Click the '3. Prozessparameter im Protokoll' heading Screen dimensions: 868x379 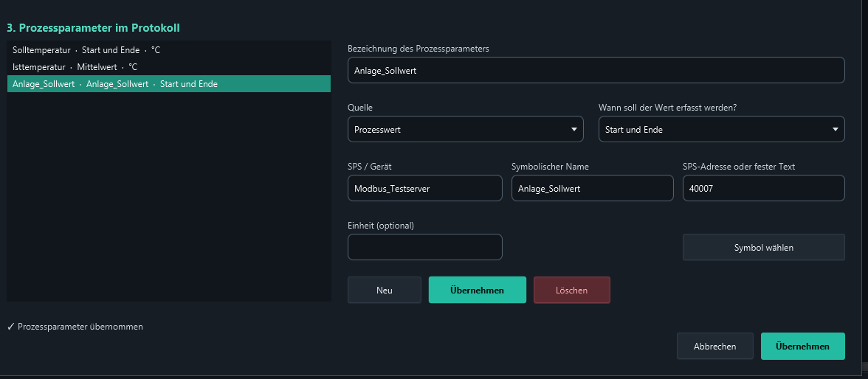coord(93,28)
